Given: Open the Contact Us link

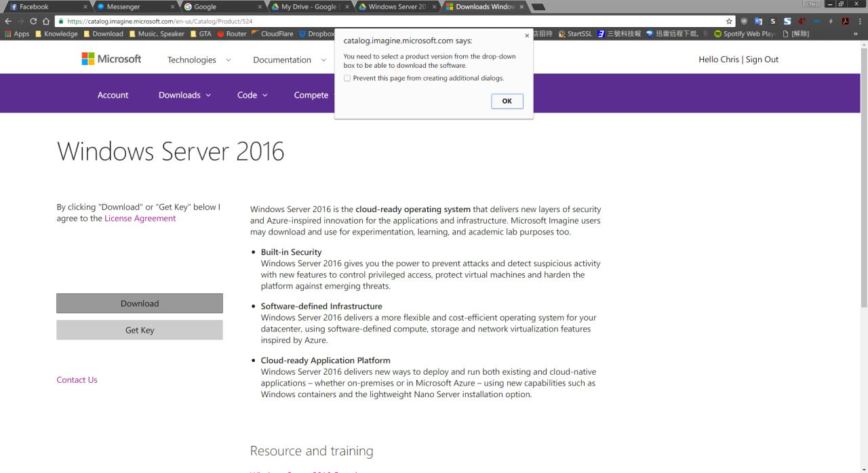Looking at the screenshot, I should 77,380.
